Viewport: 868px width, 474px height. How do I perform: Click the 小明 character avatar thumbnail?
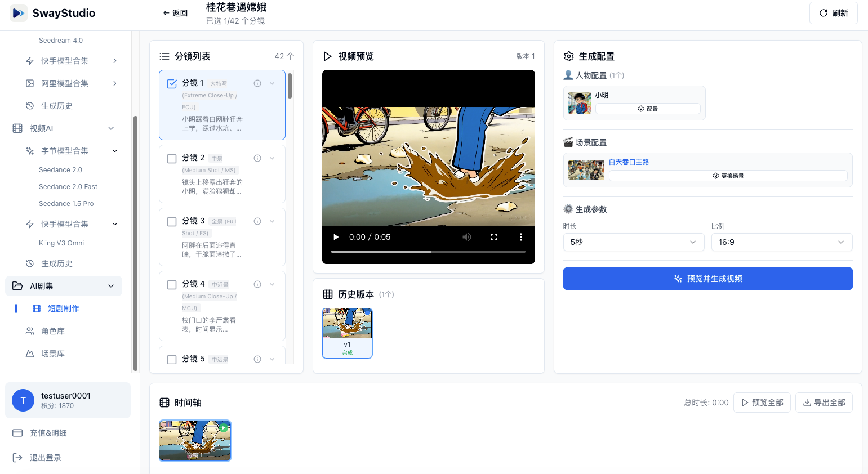[x=580, y=103]
